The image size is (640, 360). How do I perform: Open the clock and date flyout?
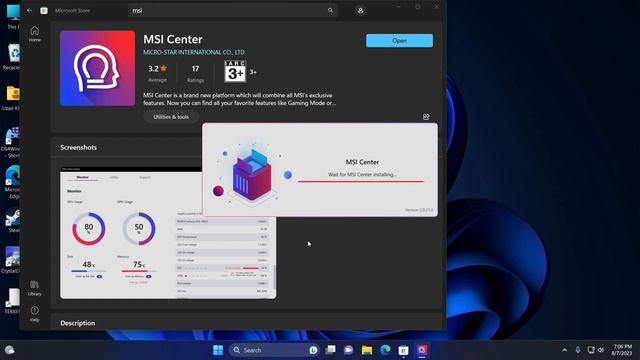622,350
